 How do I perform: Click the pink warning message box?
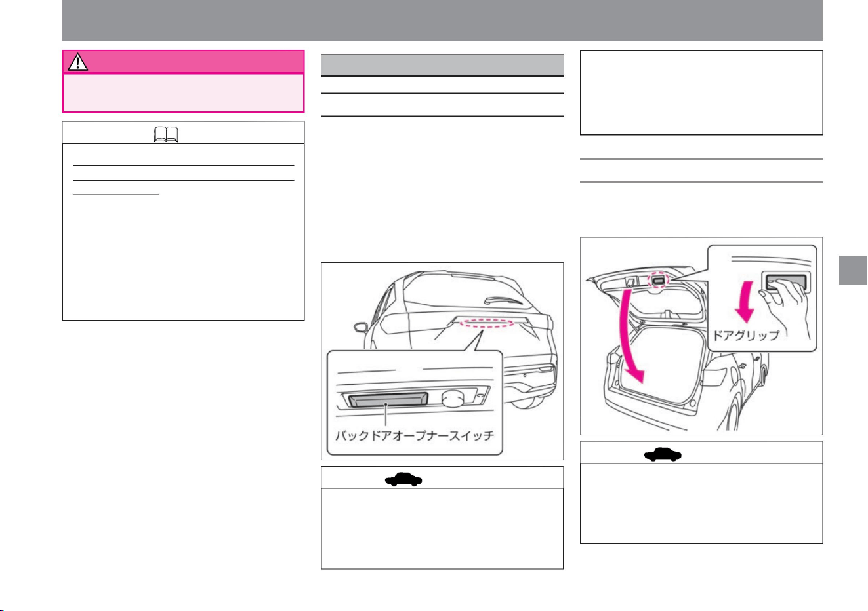coord(183,92)
